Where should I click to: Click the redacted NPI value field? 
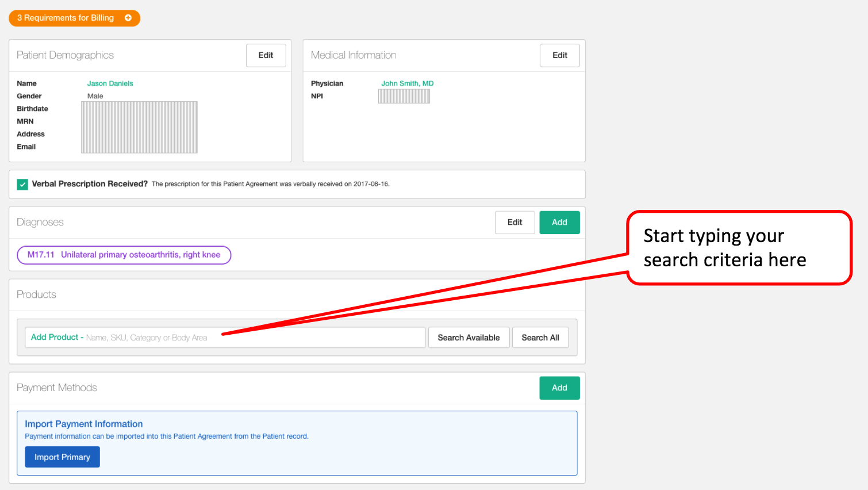tap(404, 97)
